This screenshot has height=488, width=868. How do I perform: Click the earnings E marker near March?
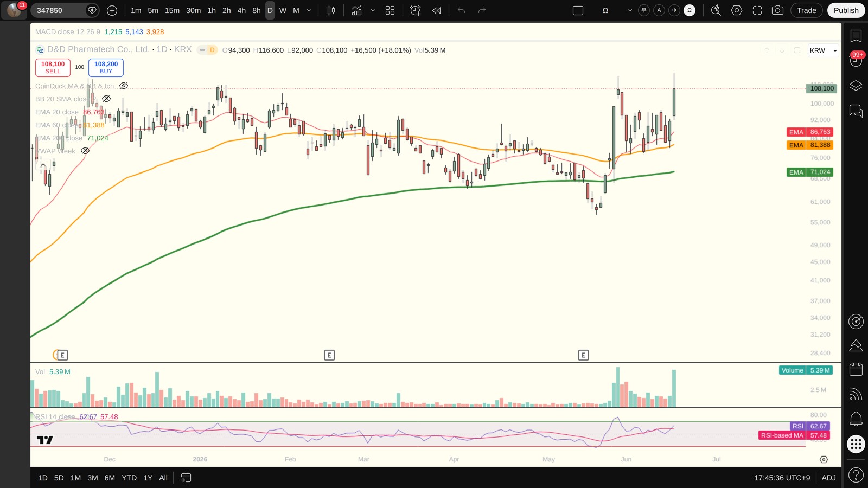coord(329,355)
